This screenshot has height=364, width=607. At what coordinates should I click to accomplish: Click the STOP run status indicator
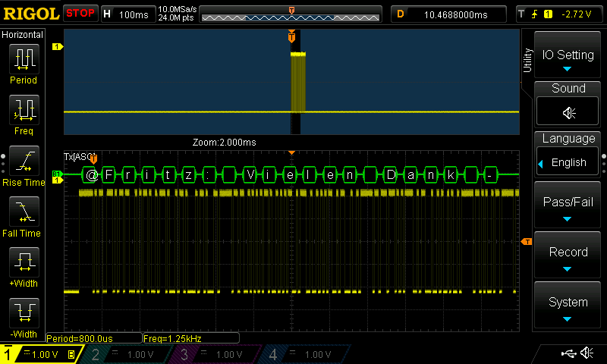click(x=80, y=13)
